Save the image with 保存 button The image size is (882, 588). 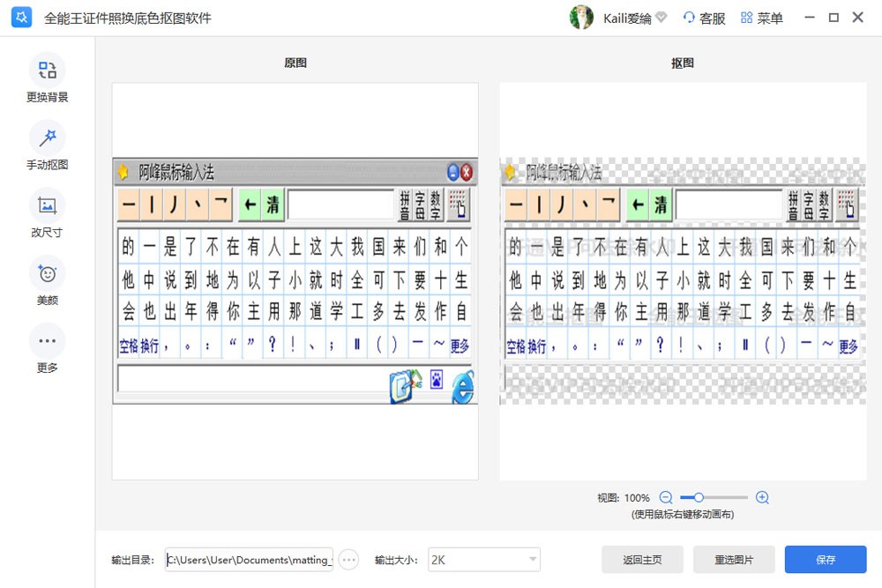coord(826,559)
